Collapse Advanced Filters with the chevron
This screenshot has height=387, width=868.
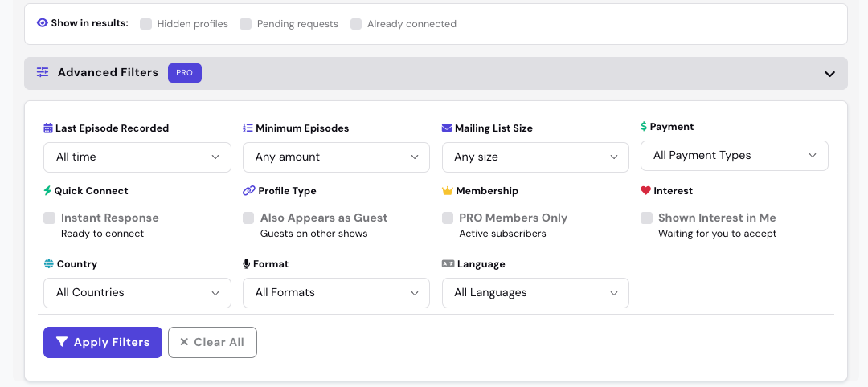pos(829,74)
